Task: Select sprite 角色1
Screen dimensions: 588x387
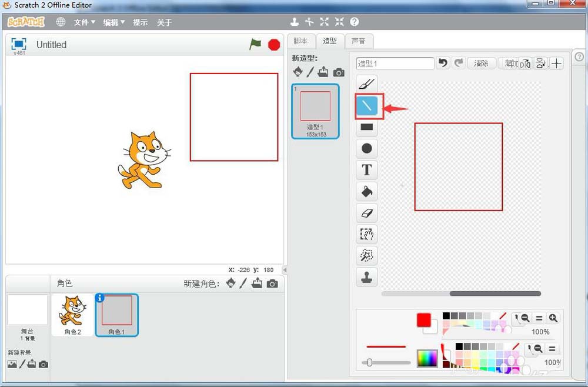Action: point(117,315)
